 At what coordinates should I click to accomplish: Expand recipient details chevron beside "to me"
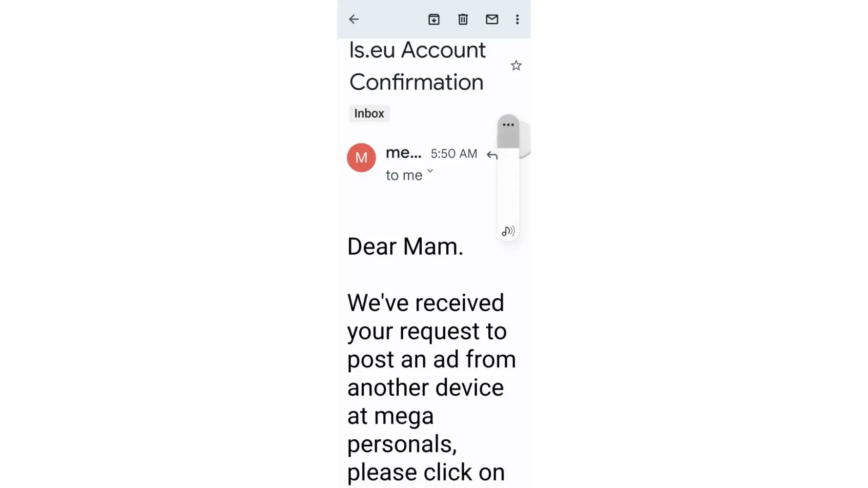[430, 171]
